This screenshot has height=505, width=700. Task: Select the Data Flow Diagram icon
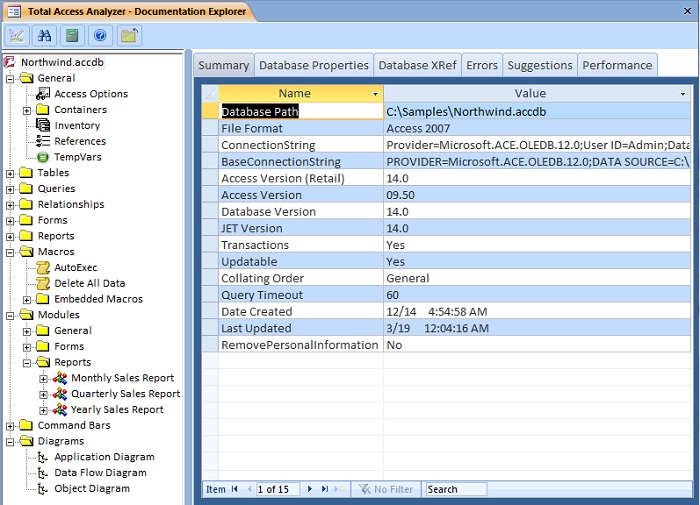click(x=43, y=473)
